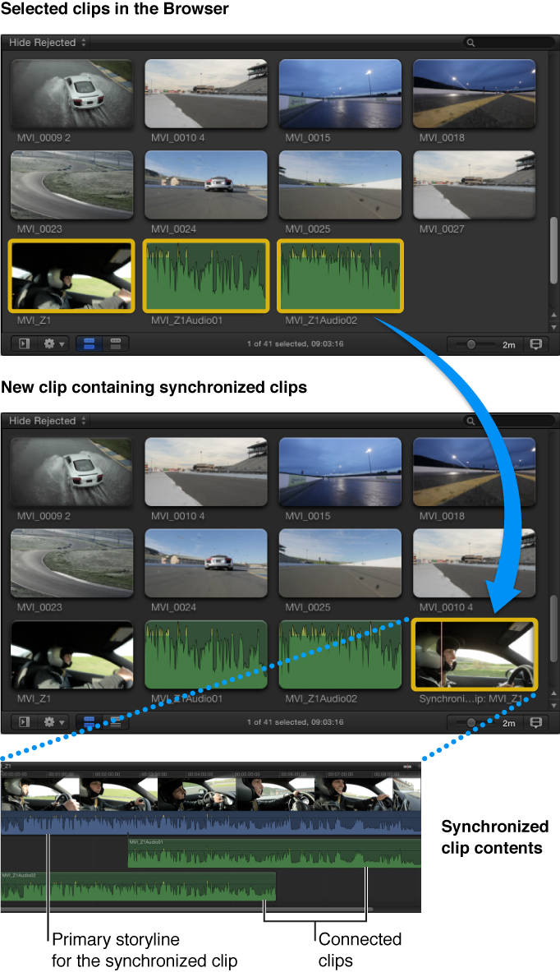
Task: Open the gear action menu in the bottom browser
Action: [x=53, y=722]
